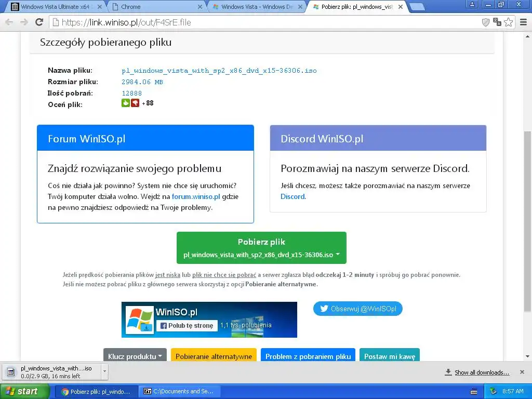532x399 pixels.
Task: Click Show all downloads link
Action: click(482, 373)
